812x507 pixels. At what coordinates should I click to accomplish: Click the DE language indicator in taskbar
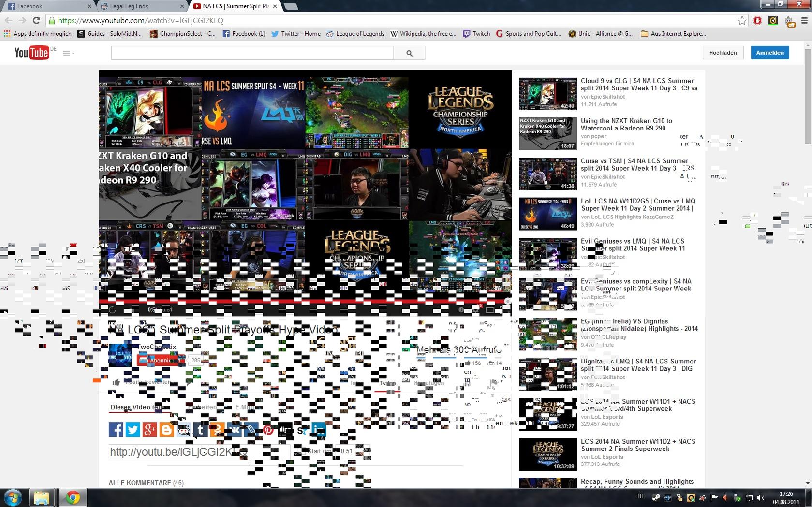coord(641,496)
